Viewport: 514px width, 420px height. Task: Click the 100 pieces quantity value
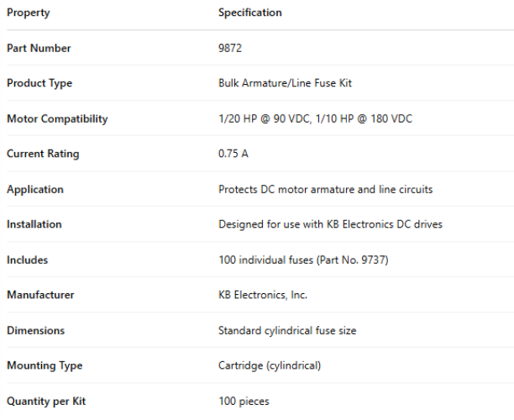coord(244,401)
